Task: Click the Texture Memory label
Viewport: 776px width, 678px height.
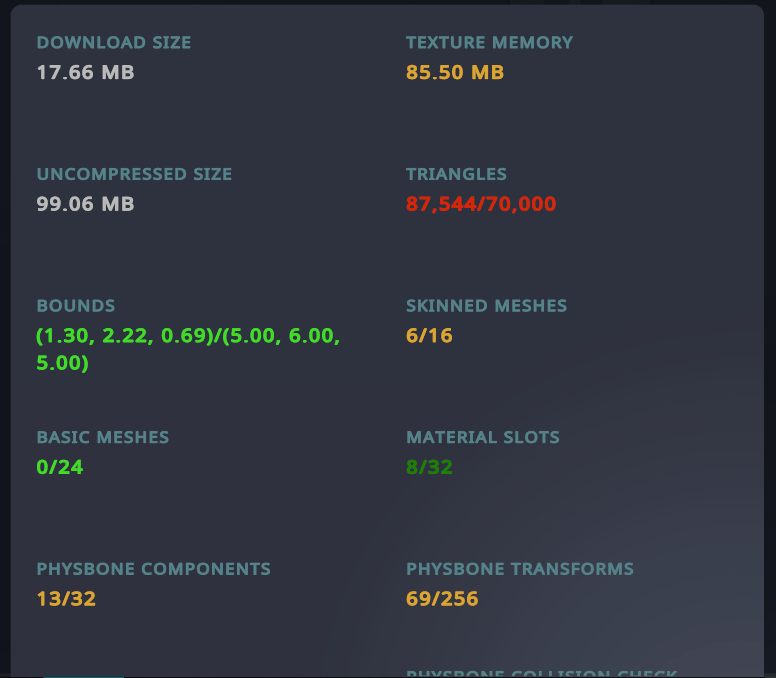Action: pyautogui.click(x=489, y=43)
